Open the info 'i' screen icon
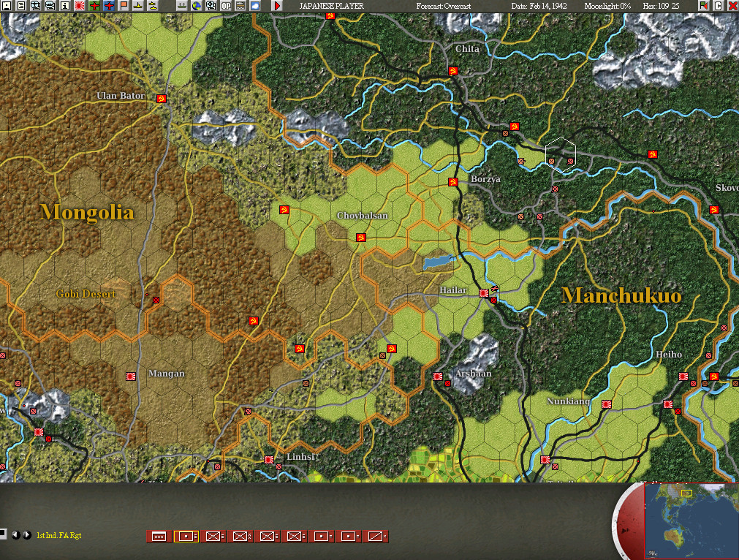Viewport: 739px width, 560px height. [x=64, y=6]
